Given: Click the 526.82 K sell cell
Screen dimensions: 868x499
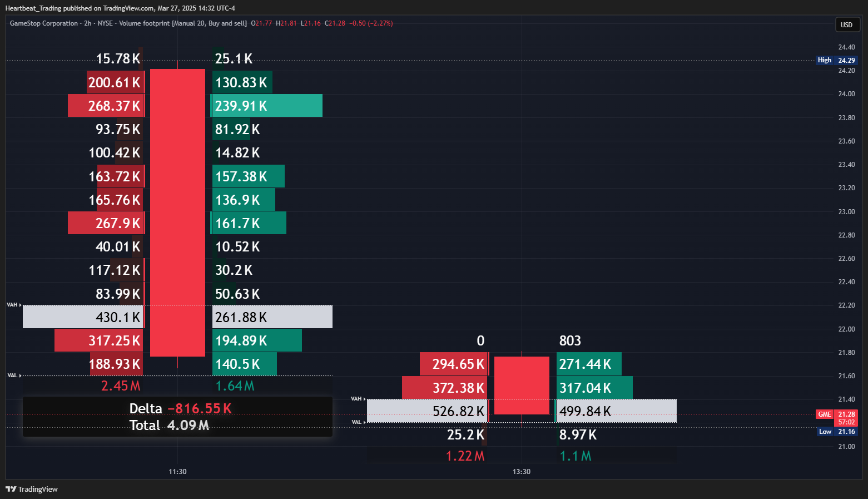Looking at the screenshot, I should pos(427,411).
